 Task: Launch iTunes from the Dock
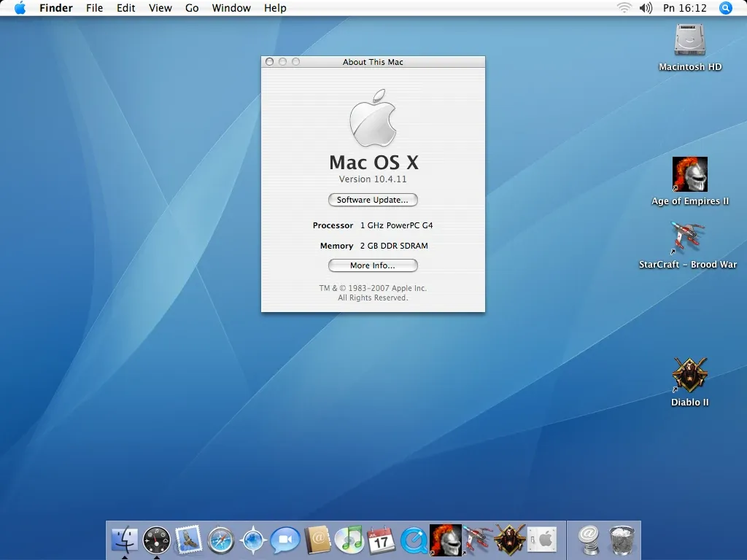(x=349, y=540)
